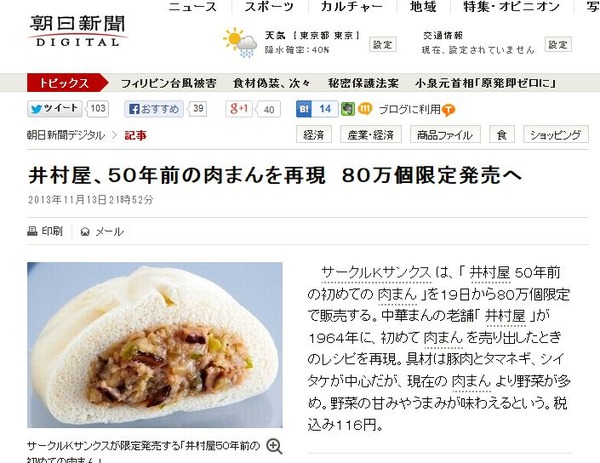Click the Google +1 share icon
Viewport: 600px width, 463px height.
[239, 109]
